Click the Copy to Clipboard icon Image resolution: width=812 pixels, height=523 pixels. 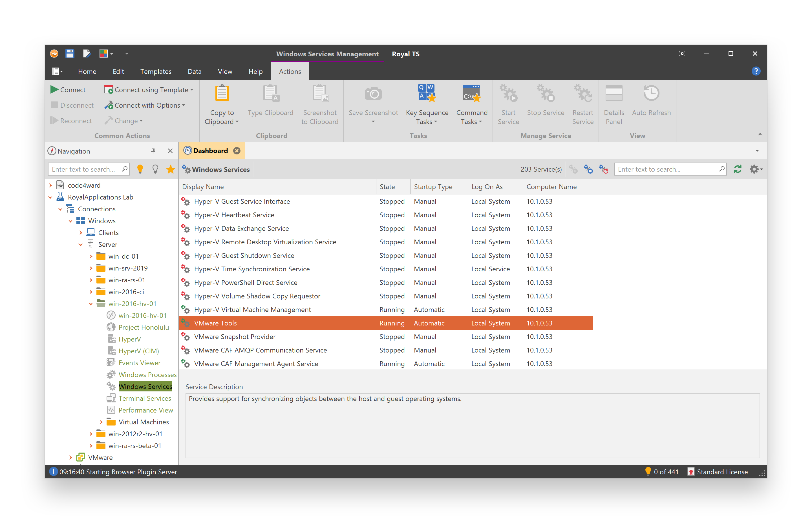(x=222, y=93)
